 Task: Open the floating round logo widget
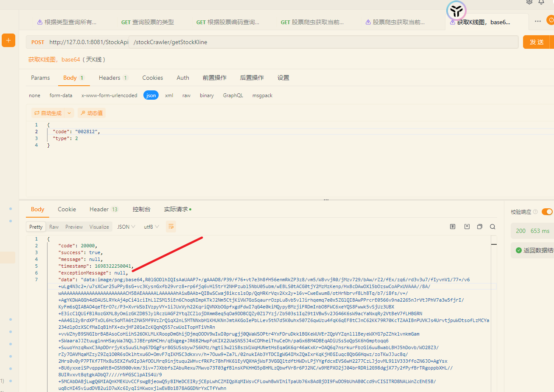(x=456, y=11)
